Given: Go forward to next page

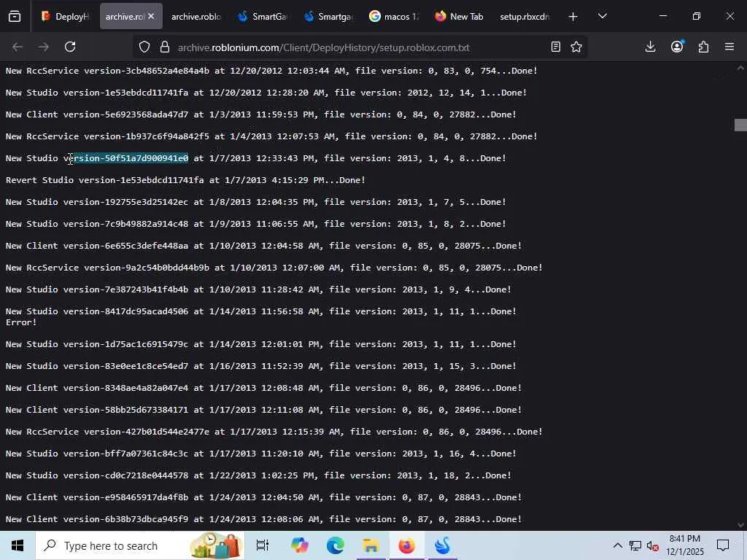Looking at the screenshot, I should point(43,47).
